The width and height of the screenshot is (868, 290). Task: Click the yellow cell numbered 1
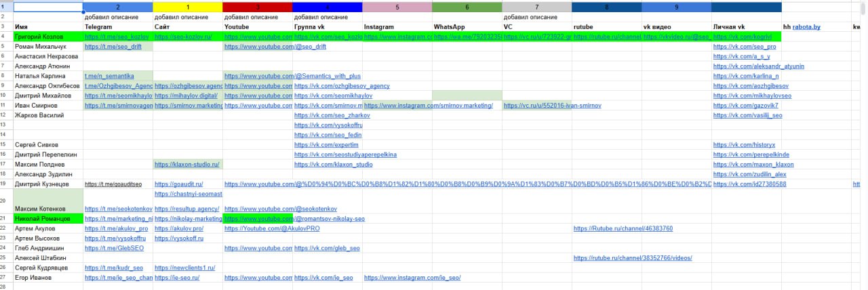187,7
